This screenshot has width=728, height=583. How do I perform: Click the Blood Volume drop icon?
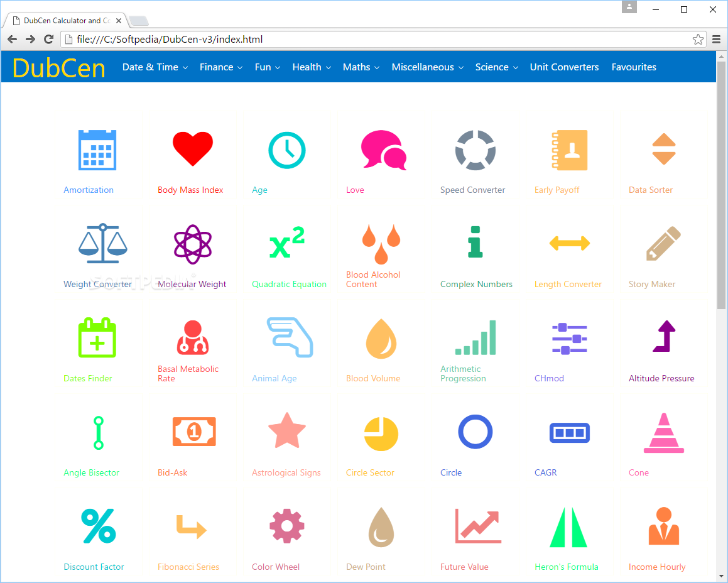(381, 339)
